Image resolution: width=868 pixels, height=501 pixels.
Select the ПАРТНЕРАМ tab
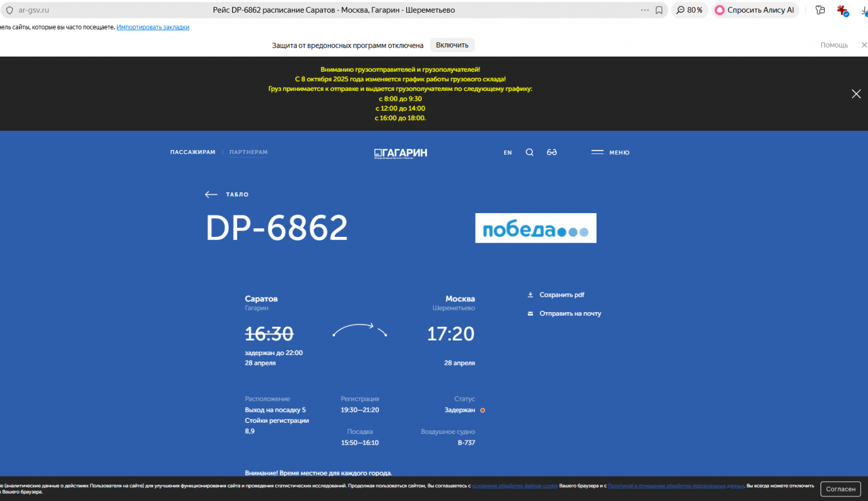[x=248, y=152]
